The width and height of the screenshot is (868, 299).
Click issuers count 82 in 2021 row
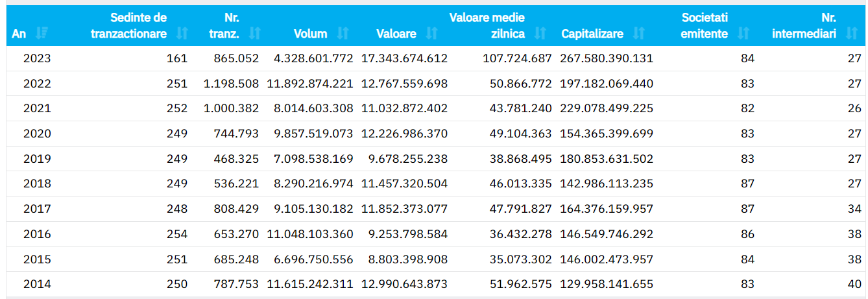[x=747, y=108]
